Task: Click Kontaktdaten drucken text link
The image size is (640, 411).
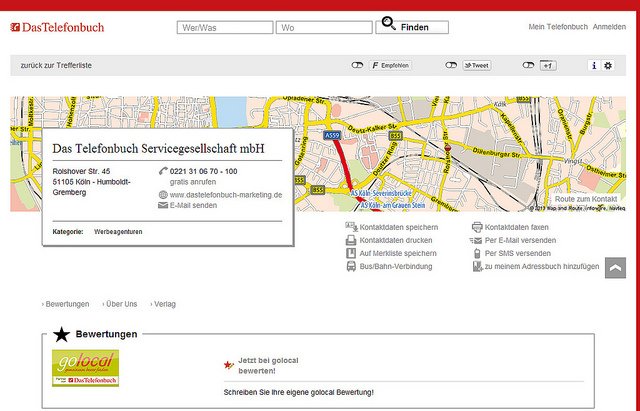Action: 396,240
